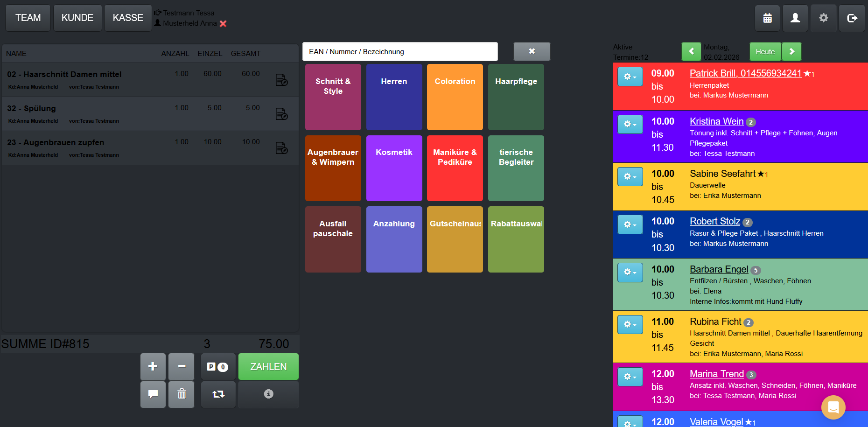Open settings gear in top bar
This screenshot has height=427, width=868.
coord(824,18)
